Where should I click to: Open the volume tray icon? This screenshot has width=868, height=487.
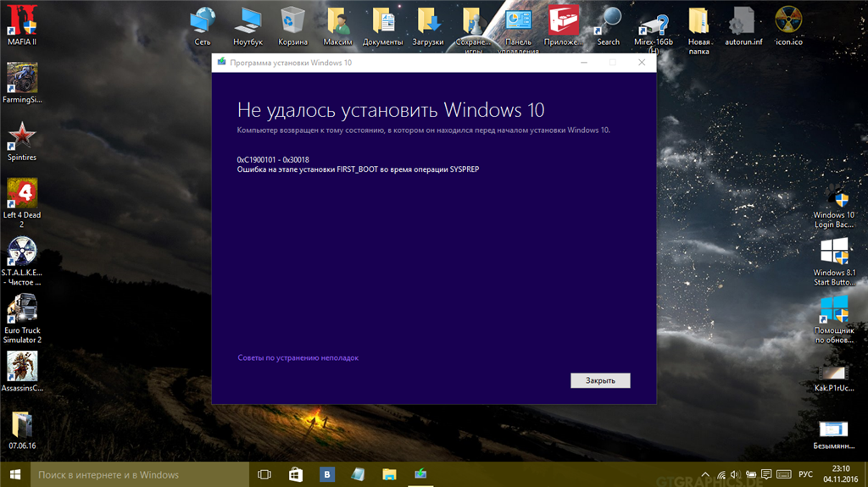coord(735,474)
